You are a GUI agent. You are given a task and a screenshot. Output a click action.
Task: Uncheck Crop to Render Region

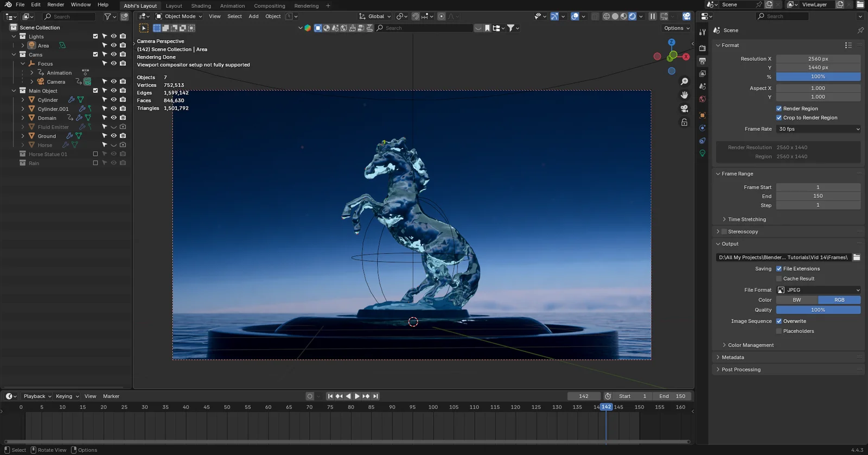coord(779,118)
